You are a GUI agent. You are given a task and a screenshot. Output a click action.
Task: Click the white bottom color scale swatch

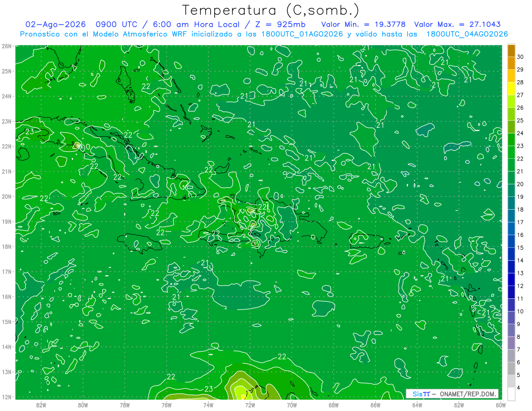(x=511, y=394)
